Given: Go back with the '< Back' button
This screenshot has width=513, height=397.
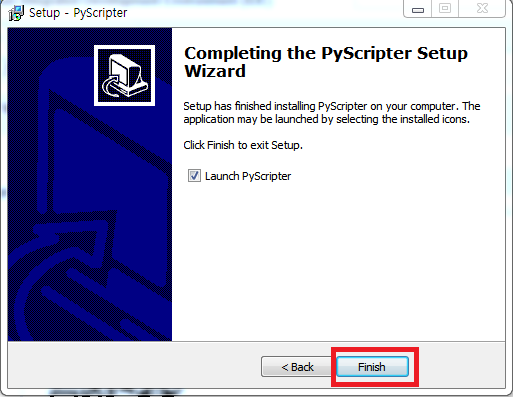Looking at the screenshot, I should pos(297,367).
